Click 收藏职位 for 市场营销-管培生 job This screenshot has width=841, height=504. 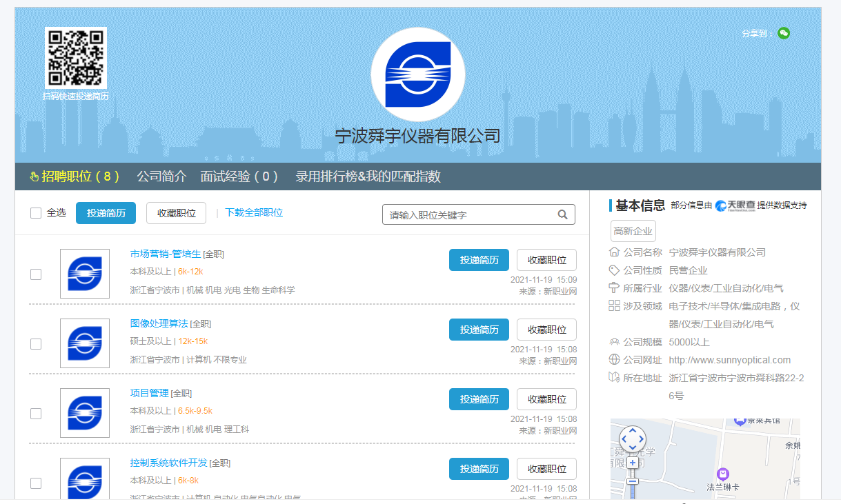[x=546, y=260]
